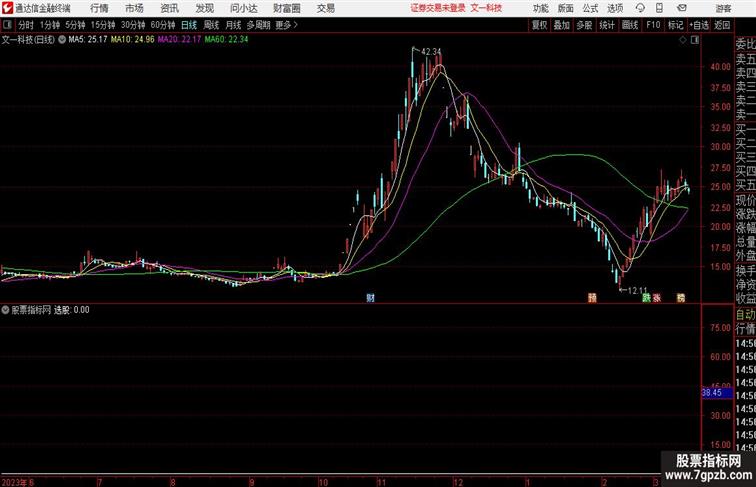Screen dimensions: 756x487
Task: Switch to the 30分钟 period
Action: pyautogui.click(x=133, y=25)
